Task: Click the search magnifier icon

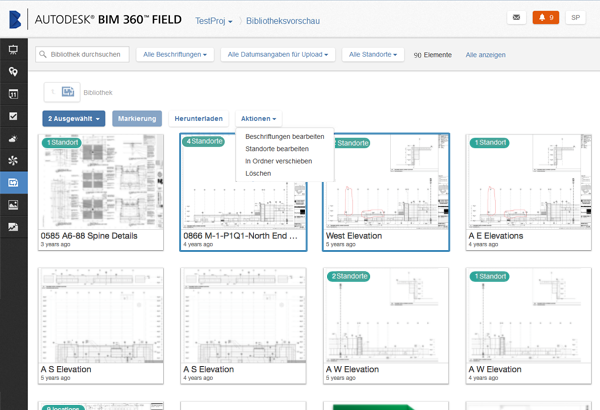Action: [x=43, y=54]
